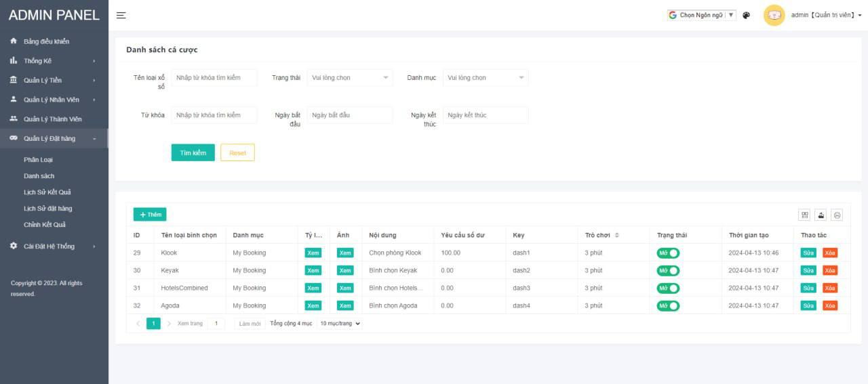
Task: Toggle the Mở status switch for Keyak
Action: click(668, 270)
